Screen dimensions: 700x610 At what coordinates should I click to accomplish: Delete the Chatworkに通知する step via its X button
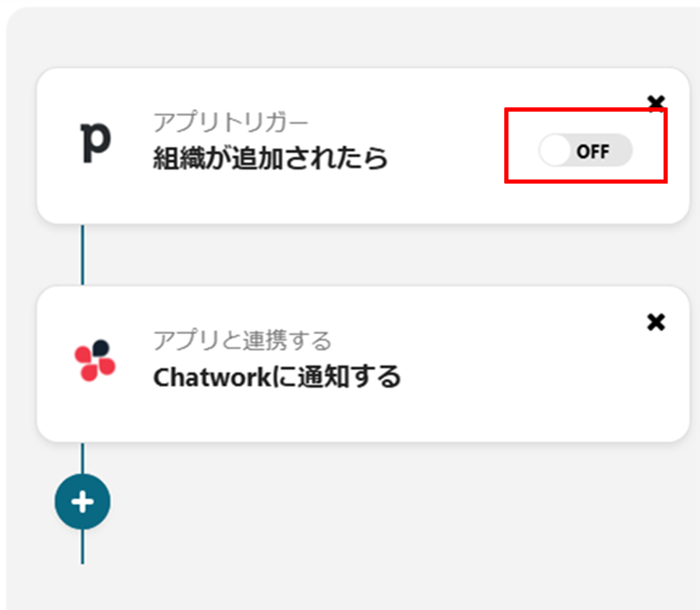[657, 322]
